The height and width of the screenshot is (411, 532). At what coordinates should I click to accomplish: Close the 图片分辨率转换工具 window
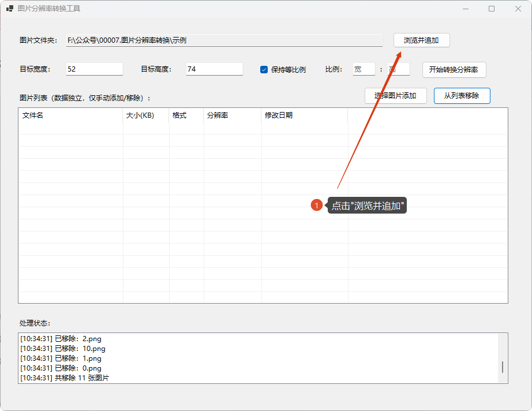518,9
